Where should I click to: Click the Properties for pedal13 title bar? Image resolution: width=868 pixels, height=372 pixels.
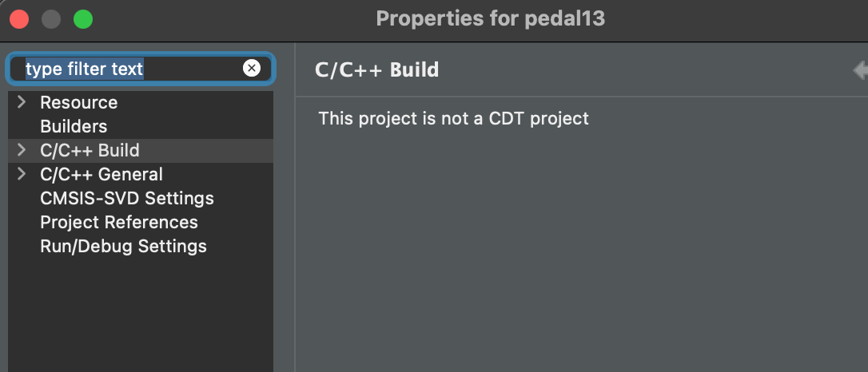coord(490,19)
